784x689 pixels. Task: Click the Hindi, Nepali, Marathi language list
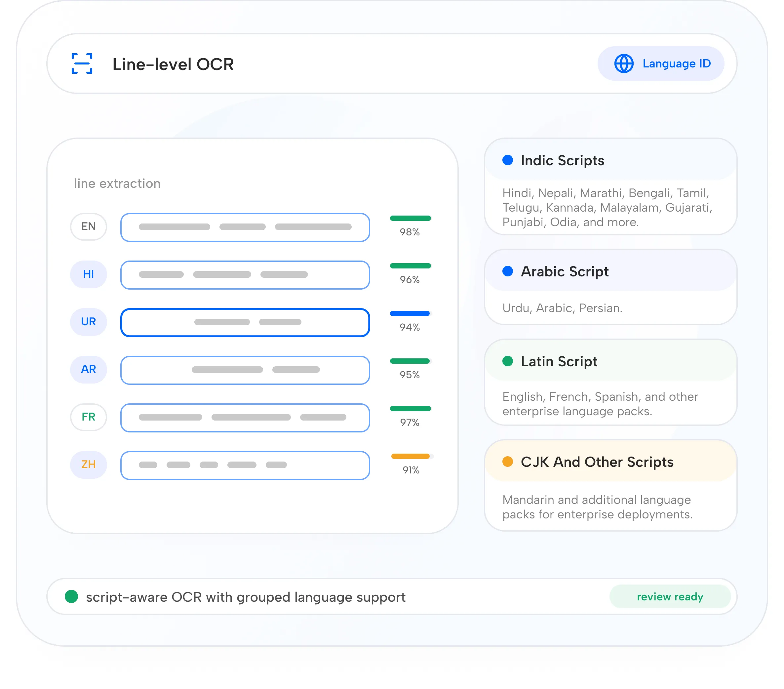click(607, 208)
